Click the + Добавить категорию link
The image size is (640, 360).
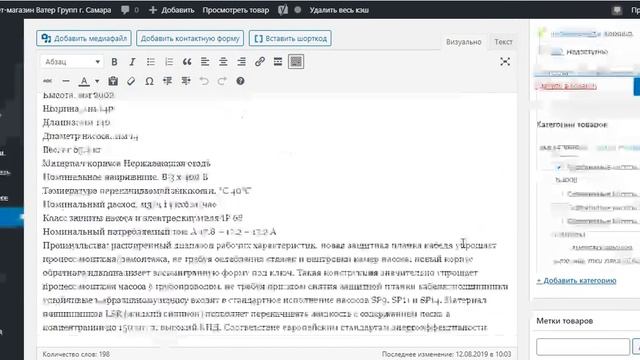[x=576, y=281]
